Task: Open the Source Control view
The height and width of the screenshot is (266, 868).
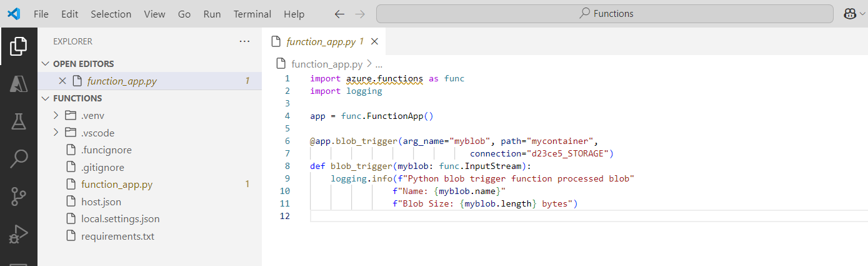Action: [x=19, y=197]
